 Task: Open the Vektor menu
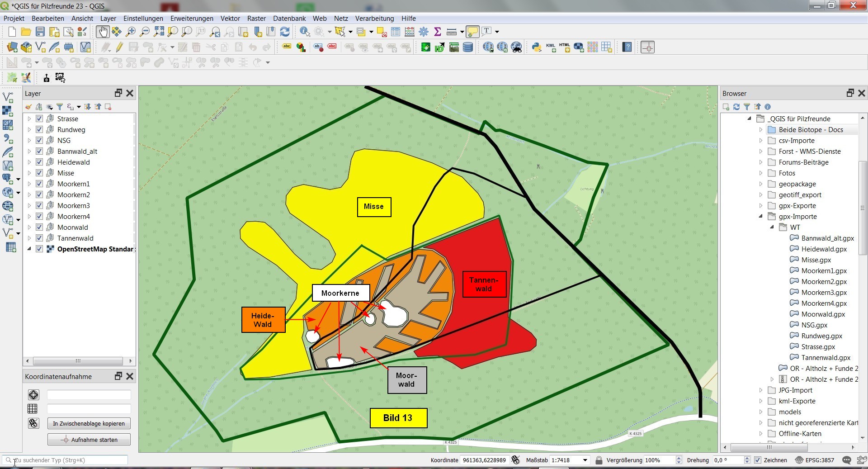(x=230, y=19)
